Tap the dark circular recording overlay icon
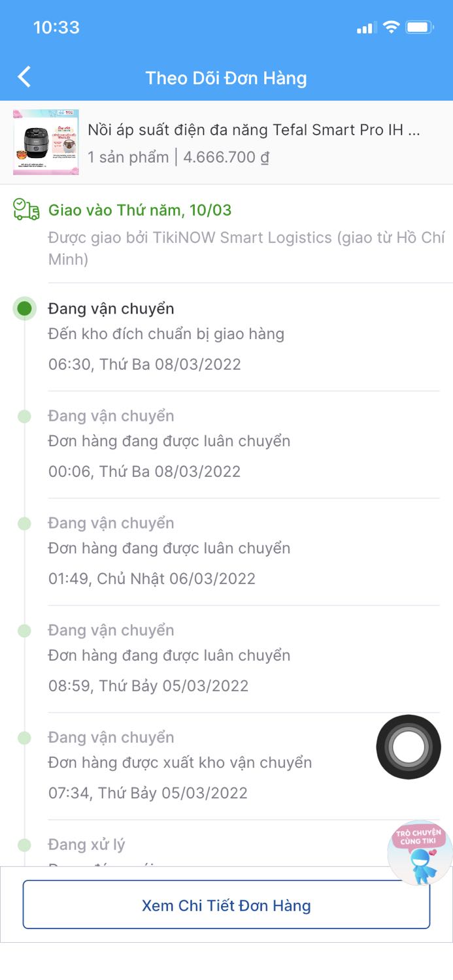Screen dimensions: 453x980 [x=408, y=747]
